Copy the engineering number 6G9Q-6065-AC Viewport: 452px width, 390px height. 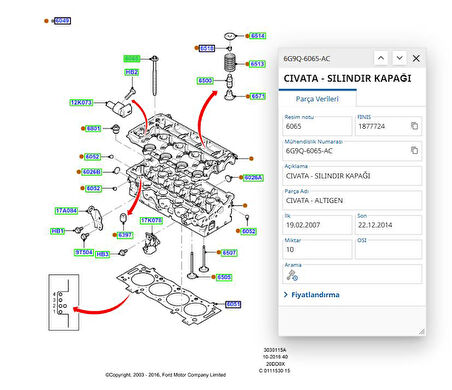pyautogui.click(x=414, y=150)
